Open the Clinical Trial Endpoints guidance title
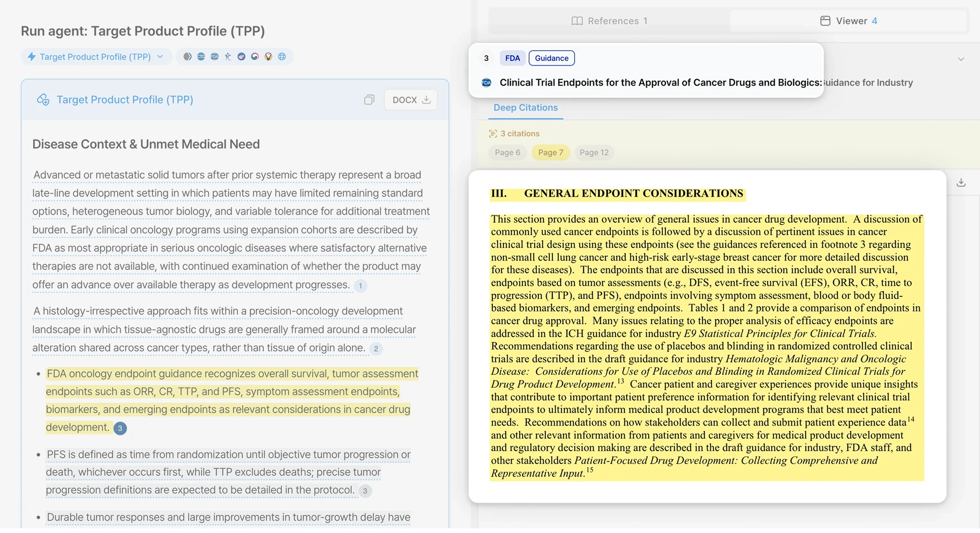The image size is (980, 533). (706, 83)
